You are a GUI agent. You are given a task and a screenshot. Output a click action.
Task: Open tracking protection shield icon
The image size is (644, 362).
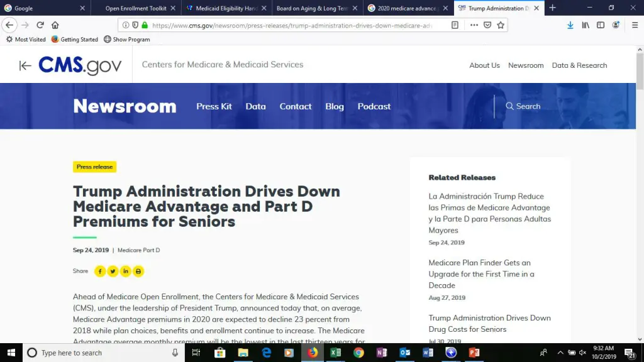135,25
